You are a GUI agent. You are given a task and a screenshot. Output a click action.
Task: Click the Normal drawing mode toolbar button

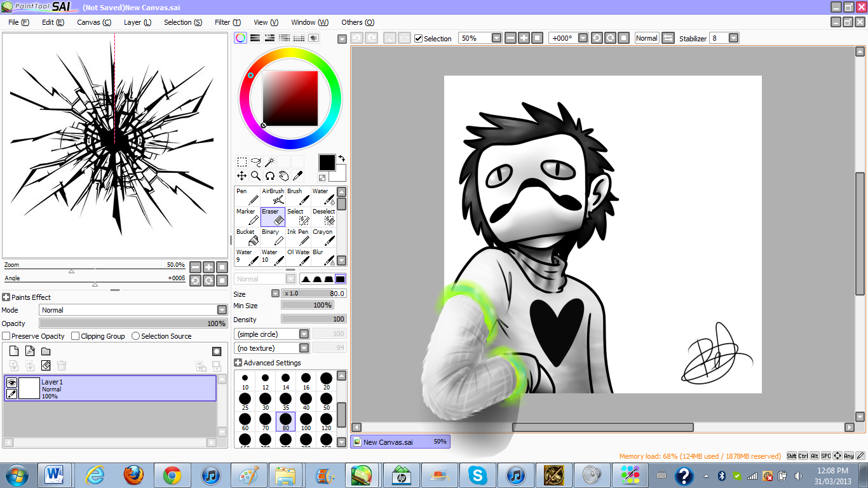pos(647,38)
